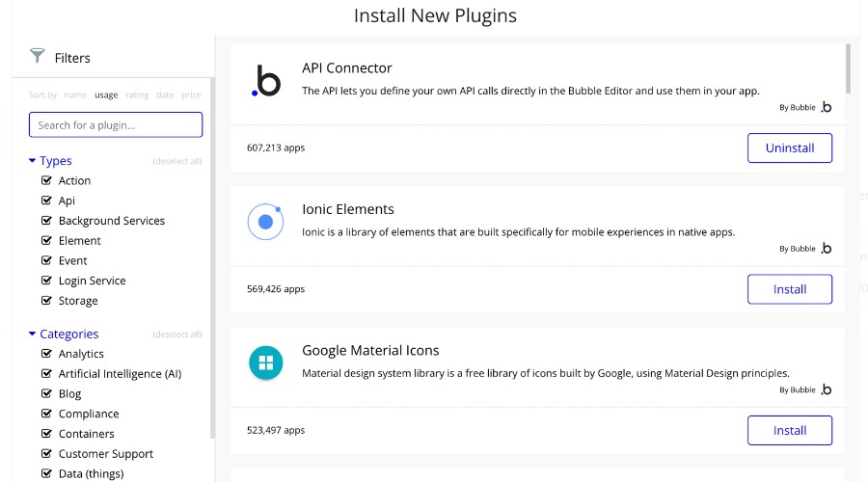
Task: Click the API Connector description text
Action: 530,91
